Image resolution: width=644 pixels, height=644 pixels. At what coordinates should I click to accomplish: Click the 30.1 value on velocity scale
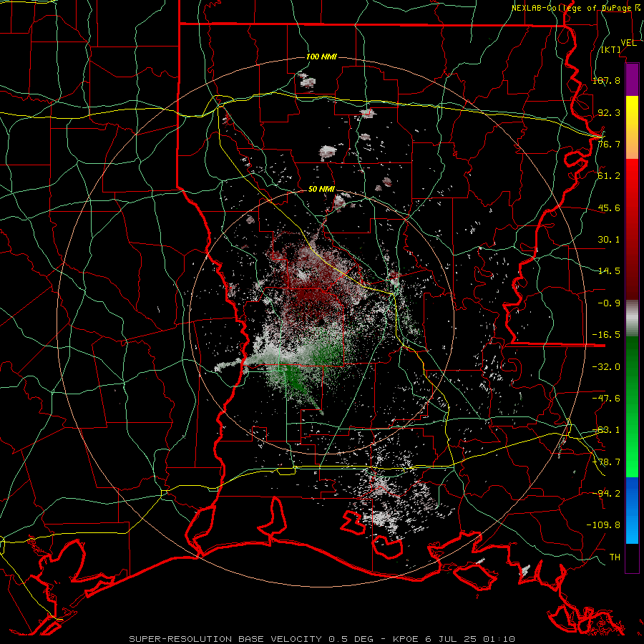tap(609, 240)
